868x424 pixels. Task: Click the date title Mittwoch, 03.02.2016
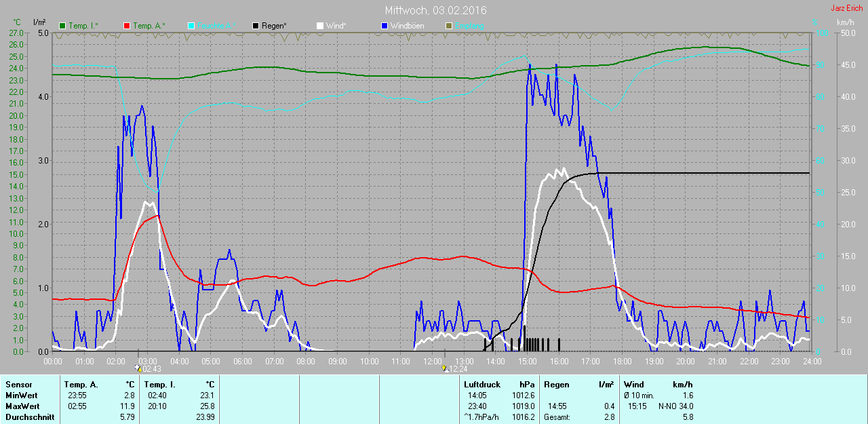click(x=435, y=10)
